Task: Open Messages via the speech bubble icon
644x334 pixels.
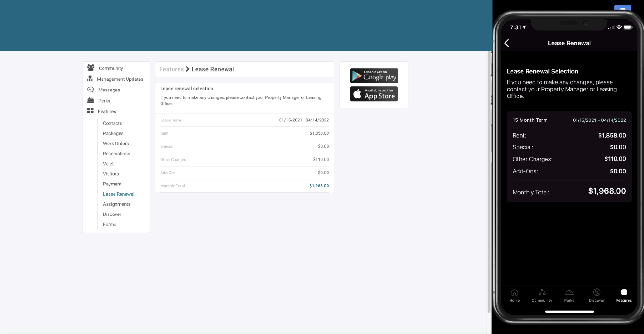Action: click(x=91, y=90)
